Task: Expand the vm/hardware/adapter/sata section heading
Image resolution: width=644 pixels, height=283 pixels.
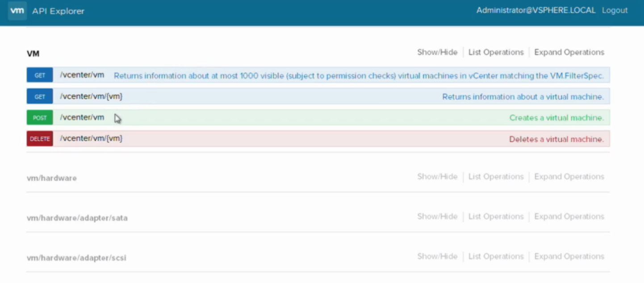Action: click(x=77, y=218)
